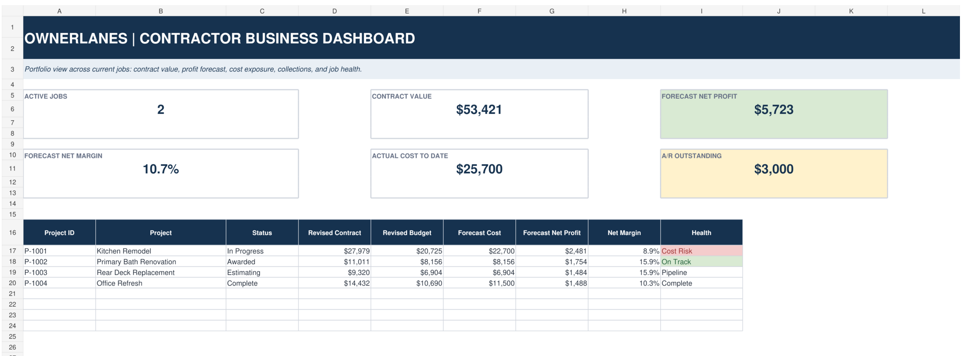980x356 pixels.
Task: Select the actual cost value "$25,700"
Action: (479, 169)
